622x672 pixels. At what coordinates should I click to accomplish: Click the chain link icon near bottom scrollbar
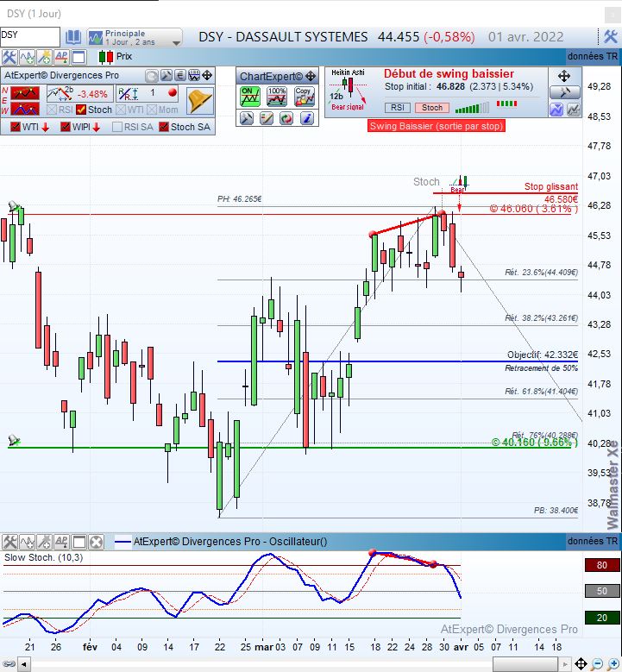(9, 664)
